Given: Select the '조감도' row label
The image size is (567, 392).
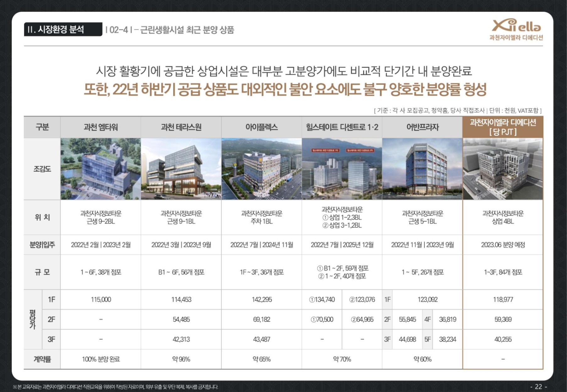Looking at the screenshot, I should (x=42, y=169).
